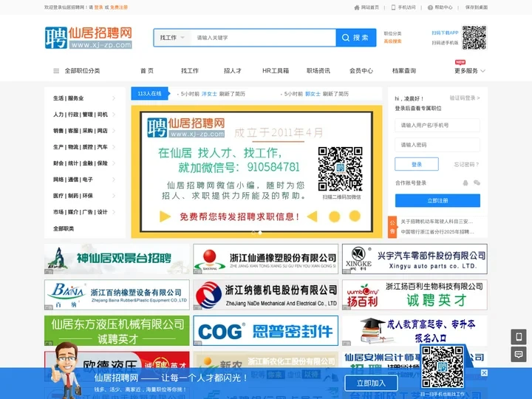Go to the 首页 nav item
The height and width of the screenshot is (399, 532).
[147, 71]
